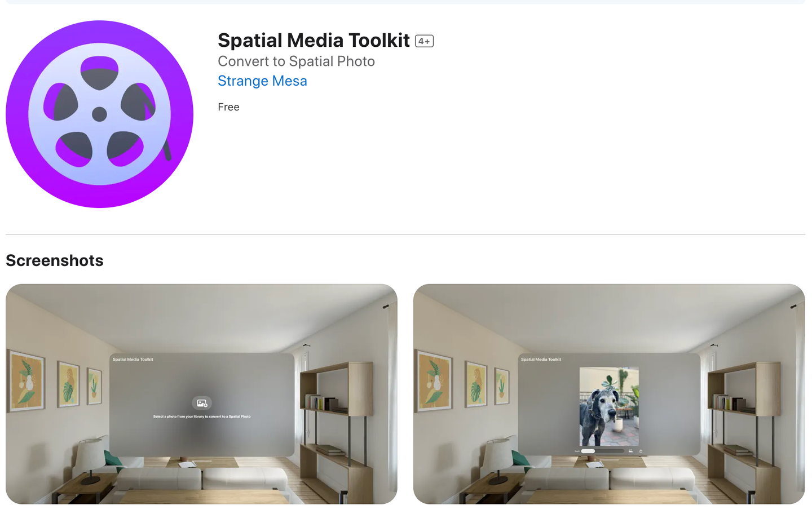812x514 pixels.
Task: Click the white table lamp in first screenshot
Action: point(90,460)
